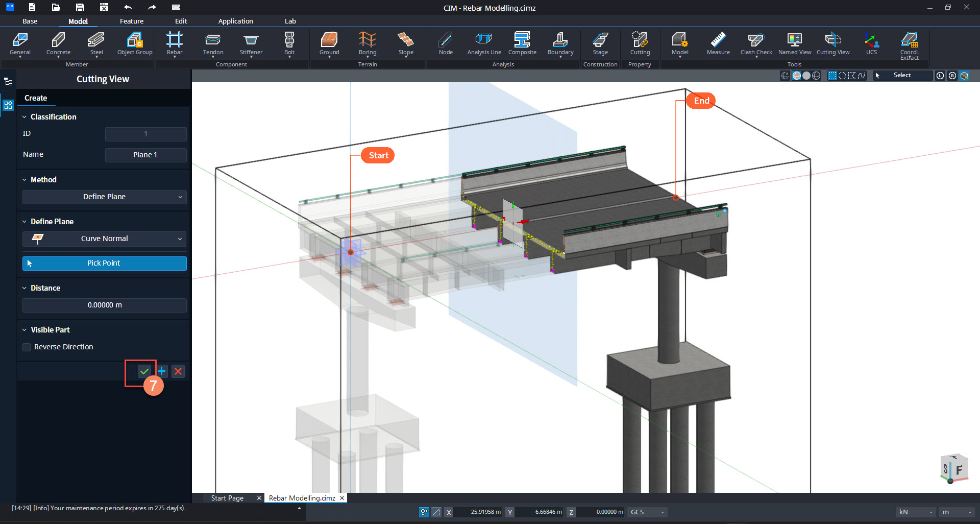Click the UCS tool icon

pyautogui.click(x=871, y=43)
